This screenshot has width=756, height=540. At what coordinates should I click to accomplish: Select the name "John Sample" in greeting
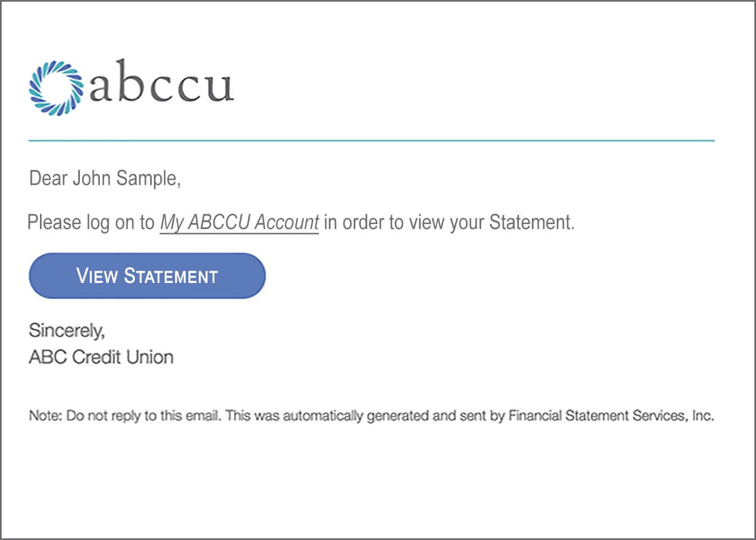[x=125, y=178]
